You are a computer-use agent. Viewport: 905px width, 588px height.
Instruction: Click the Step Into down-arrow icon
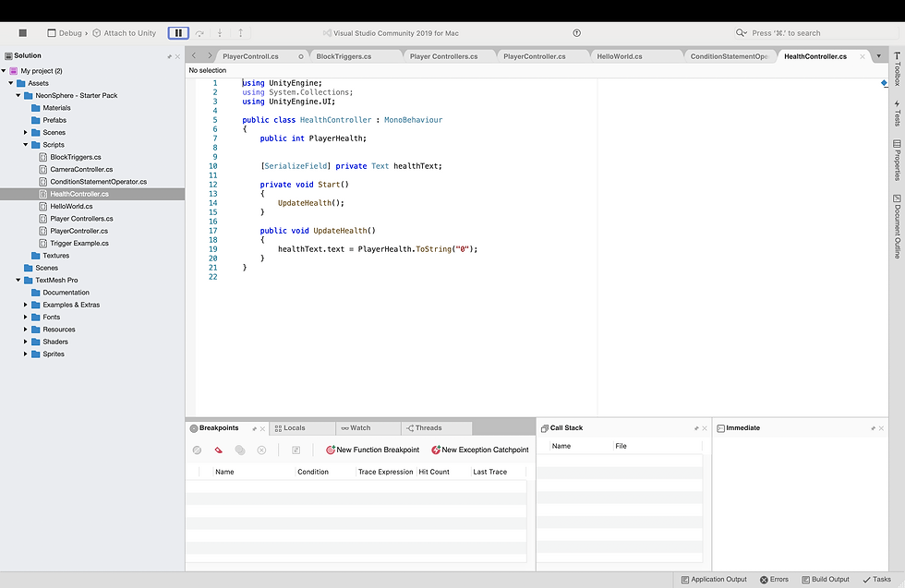[x=220, y=33]
